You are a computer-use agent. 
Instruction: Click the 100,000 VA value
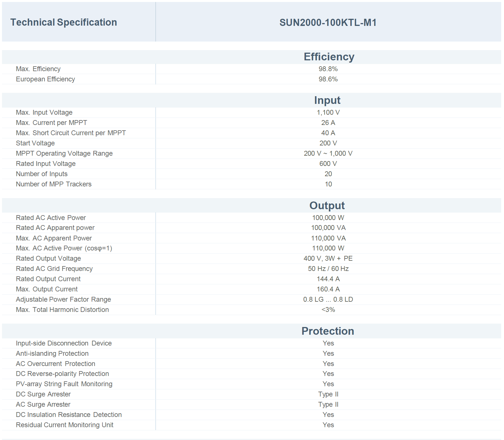pos(328,228)
